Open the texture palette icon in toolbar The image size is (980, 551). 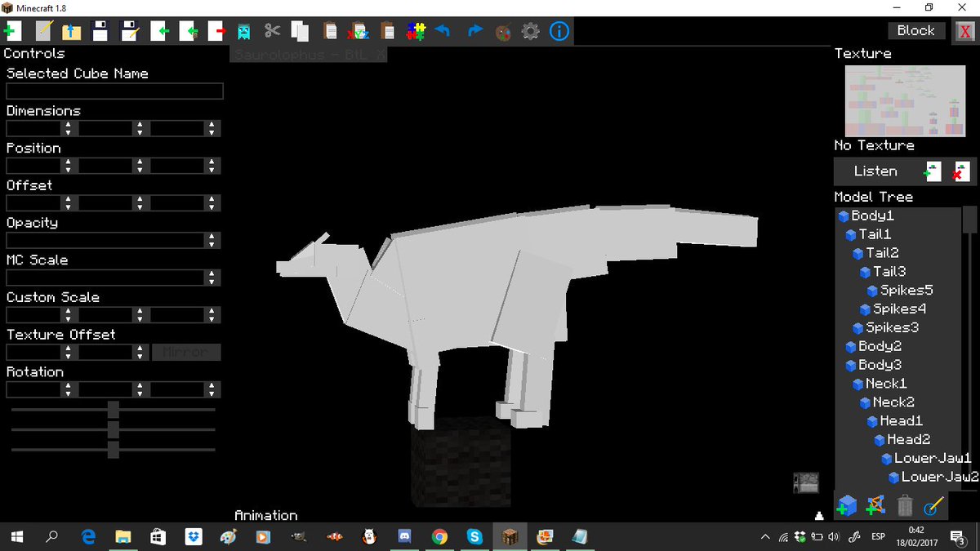tap(503, 30)
